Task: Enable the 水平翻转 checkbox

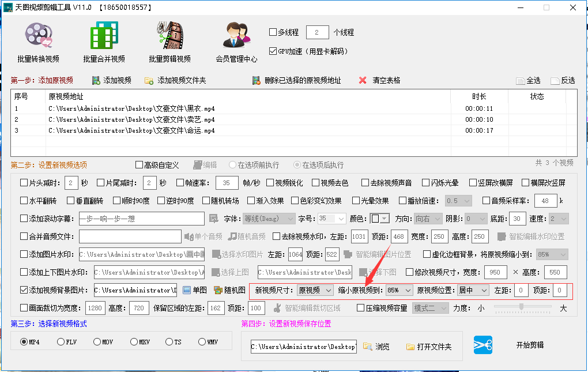Action: click(24, 201)
